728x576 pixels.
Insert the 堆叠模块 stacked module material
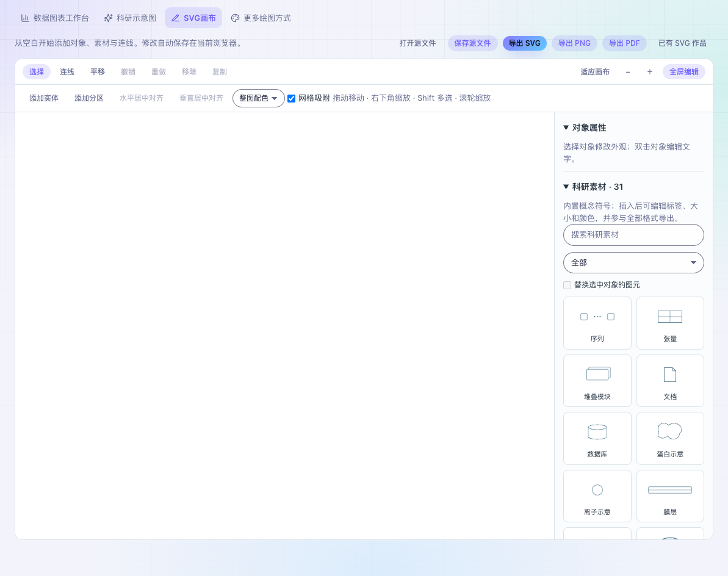pos(597,381)
